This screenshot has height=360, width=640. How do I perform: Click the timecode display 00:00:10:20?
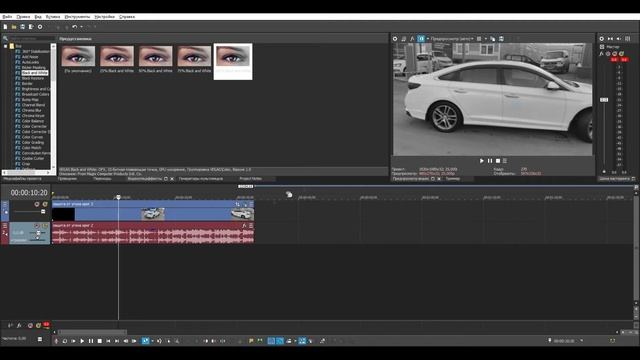(x=29, y=192)
